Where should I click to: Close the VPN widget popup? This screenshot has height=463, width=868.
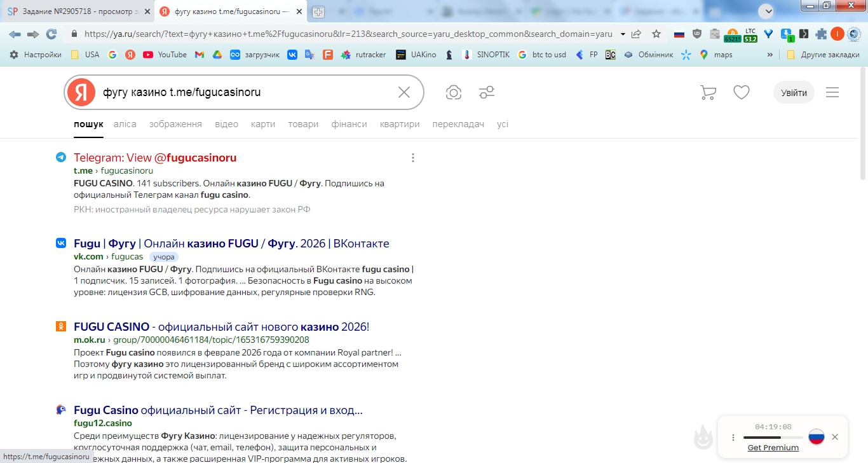tap(835, 437)
